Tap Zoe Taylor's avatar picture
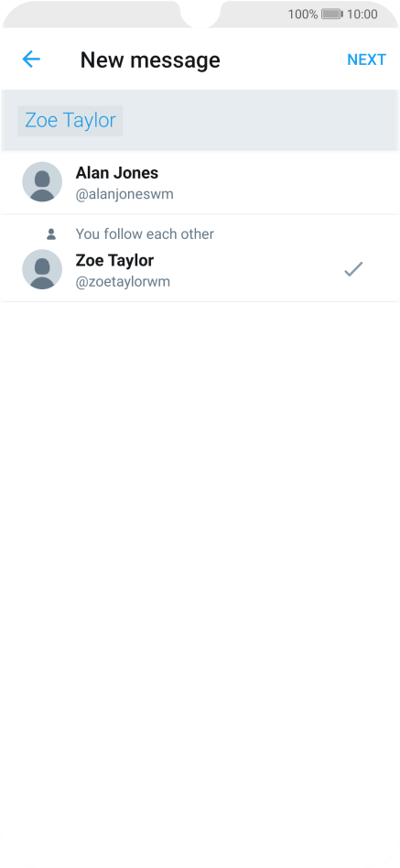Viewport: 400px width, 868px height. [42, 269]
